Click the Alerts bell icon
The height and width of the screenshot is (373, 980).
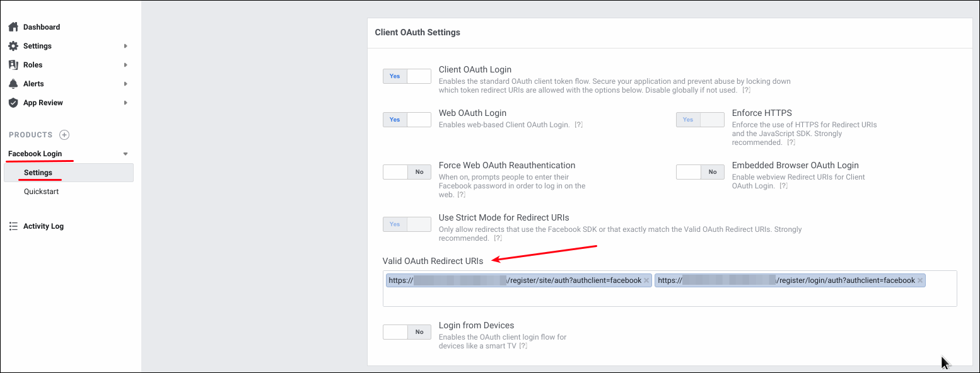click(13, 84)
